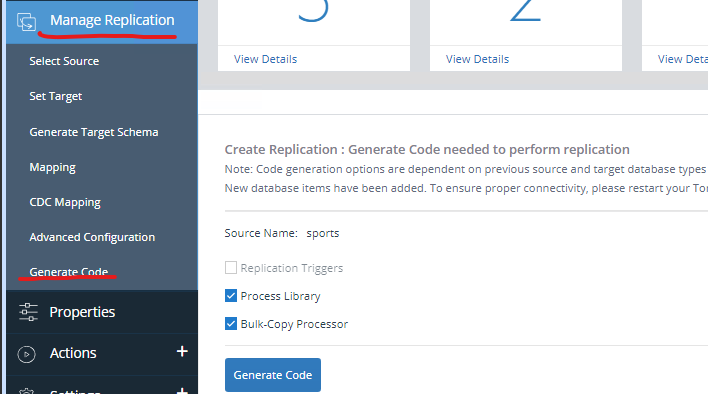Click the Manage Replication icon
The width and height of the screenshot is (708, 394).
click(x=26, y=22)
